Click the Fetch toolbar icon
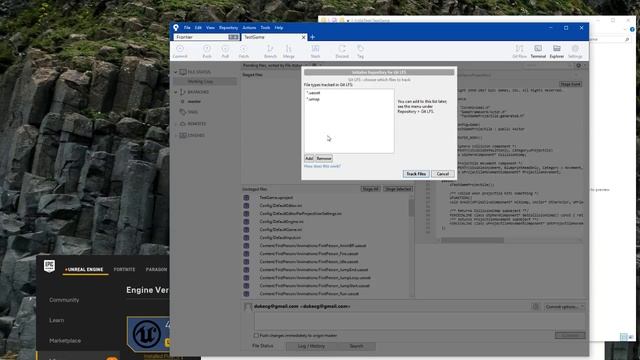Image resolution: width=640 pixels, height=360 pixels. pyautogui.click(x=244, y=49)
